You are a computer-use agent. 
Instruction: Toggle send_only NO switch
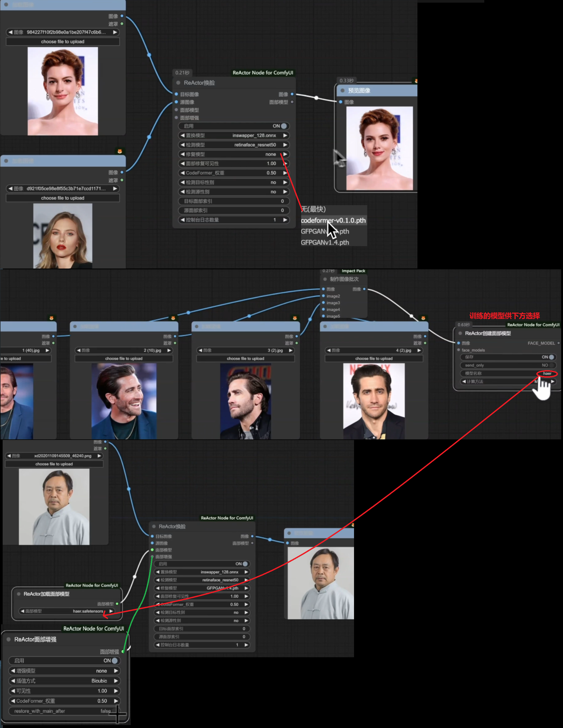pyautogui.click(x=551, y=365)
